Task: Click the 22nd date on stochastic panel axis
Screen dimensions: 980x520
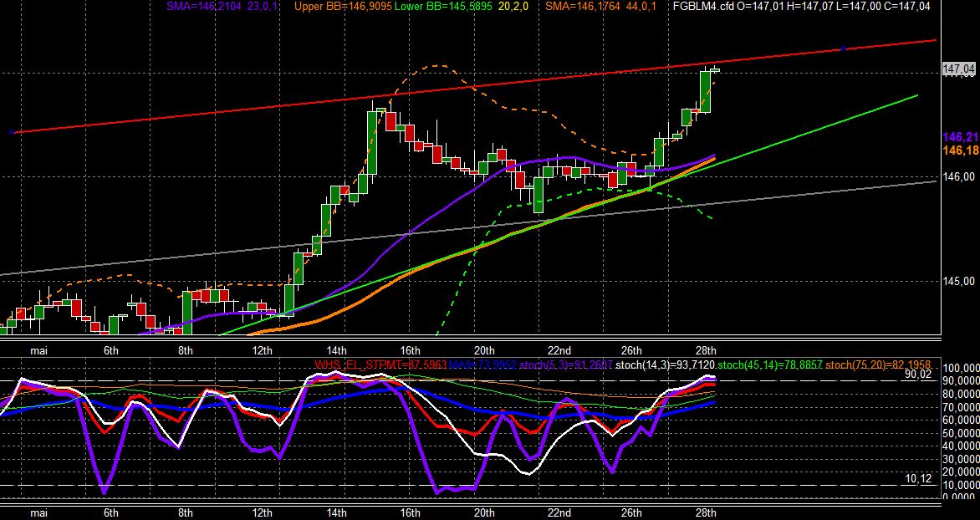Action: (x=559, y=512)
